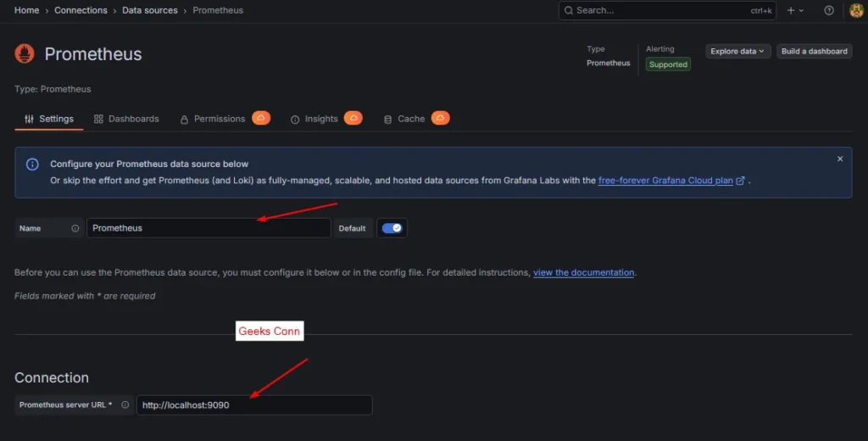Image resolution: width=868 pixels, height=441 pixels.
Task: Click the plus icon to add new
Action: (791, 10)
